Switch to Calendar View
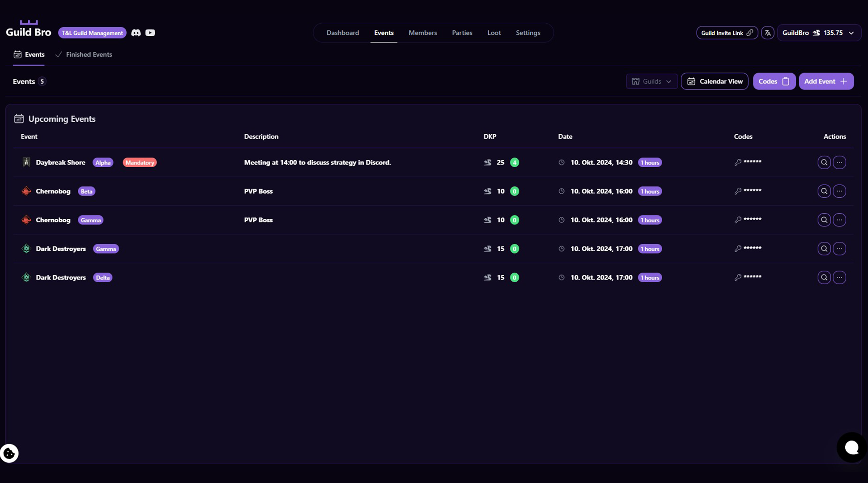 point(714,81)
